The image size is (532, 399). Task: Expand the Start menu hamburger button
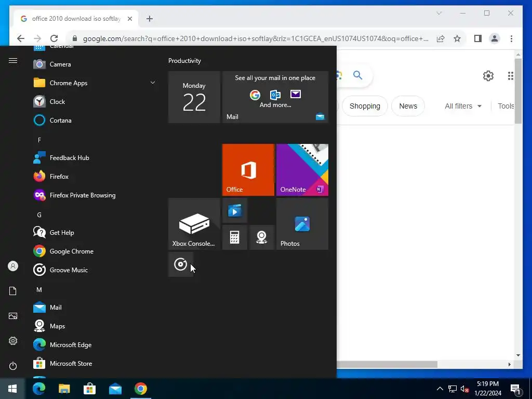coord(13,60)
